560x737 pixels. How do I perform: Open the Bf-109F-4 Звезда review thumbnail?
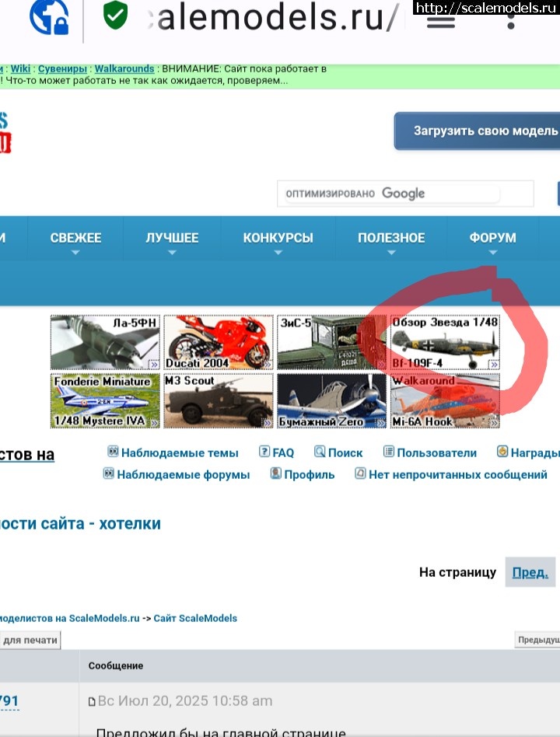(x=445, y=342)
